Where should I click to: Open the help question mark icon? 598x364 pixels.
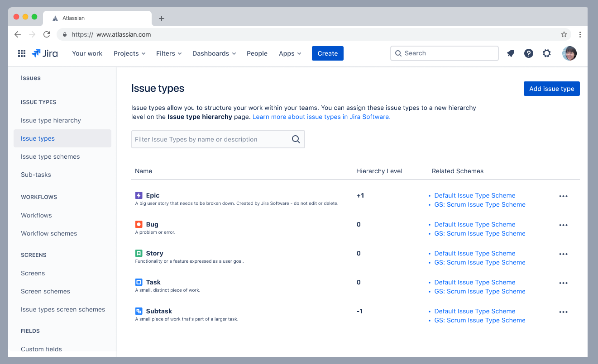pyautogui.click(x=529, y=53)
